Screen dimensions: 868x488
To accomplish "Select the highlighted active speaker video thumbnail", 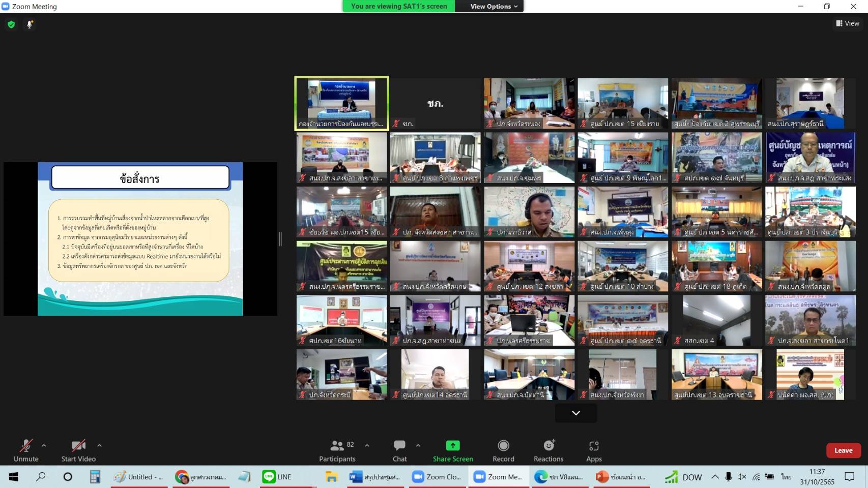I will 341,103.
